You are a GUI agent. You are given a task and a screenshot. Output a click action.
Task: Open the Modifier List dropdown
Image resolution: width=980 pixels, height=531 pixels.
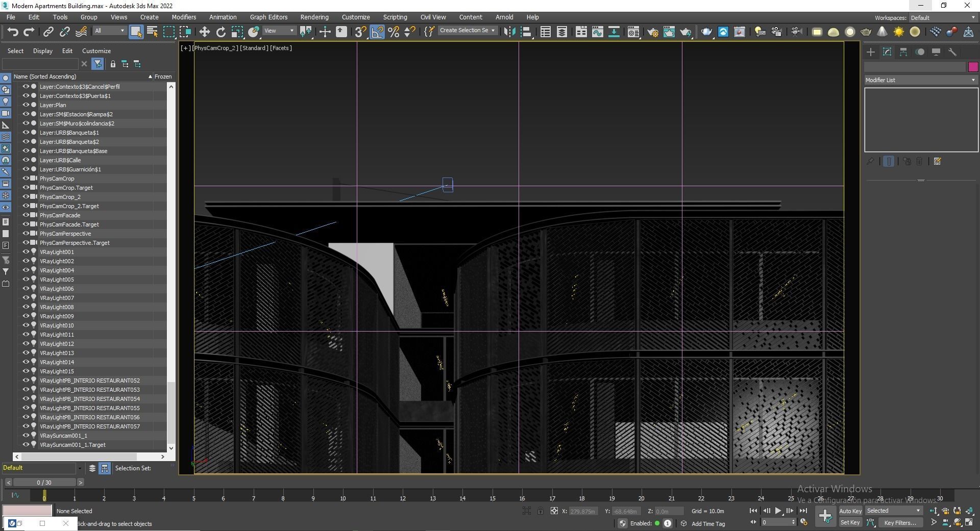[921, 80]
